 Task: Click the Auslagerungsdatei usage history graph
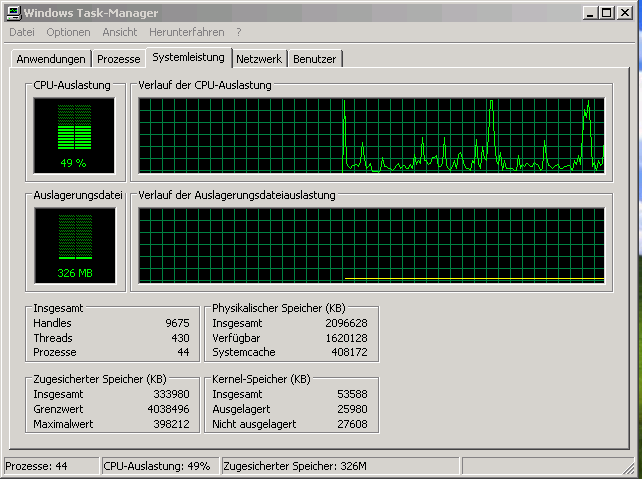coord(371,245)
